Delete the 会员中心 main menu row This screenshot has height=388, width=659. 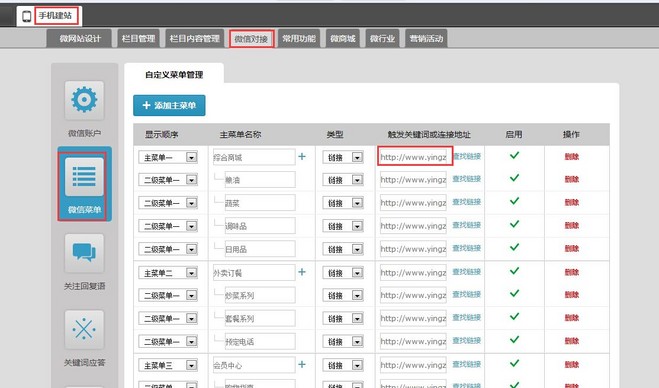coord(572,365)
